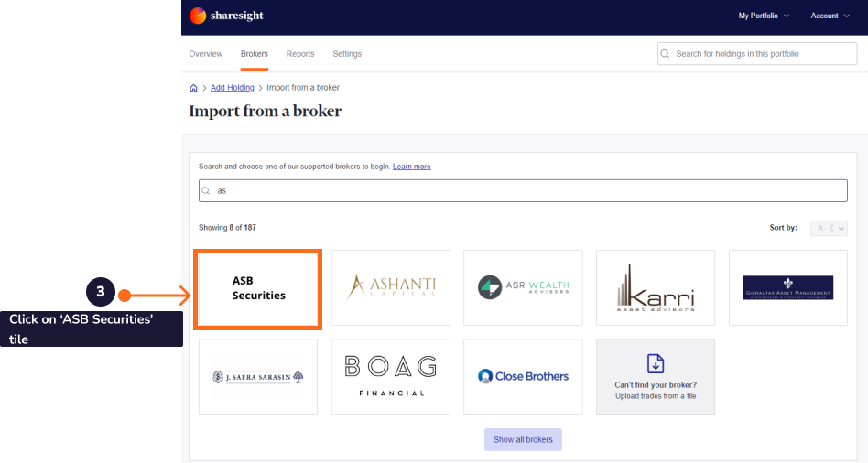Click the upload file icon
Viewport: 868px width, 463px height.
(x=656, y=364)
